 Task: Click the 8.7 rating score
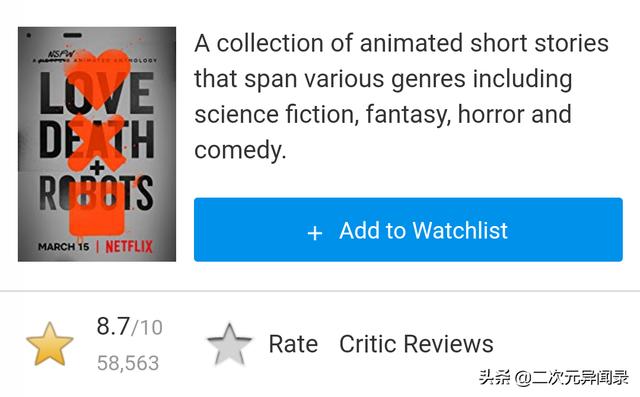[113, 326]
